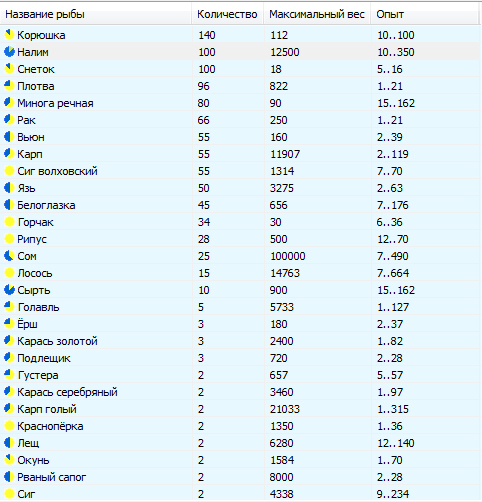Select the yellow circle icon beside Сиг волховский
The height and width of the screenshot is (502, 482).
pyautogui.click(x=9, y=171)
